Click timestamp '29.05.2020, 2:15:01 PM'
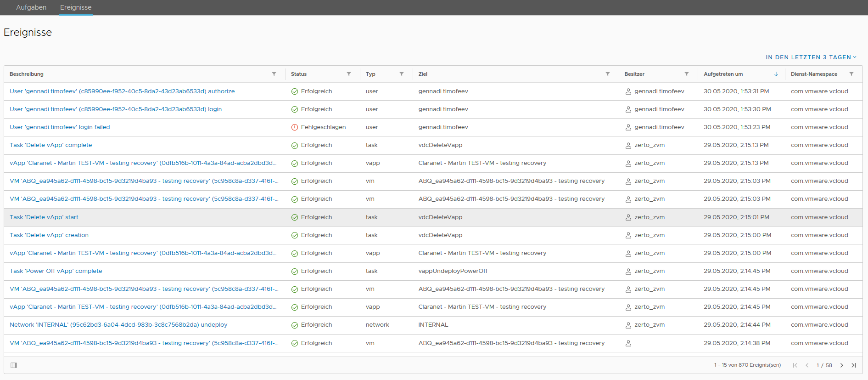868x380 pixels. coord(737,217)
